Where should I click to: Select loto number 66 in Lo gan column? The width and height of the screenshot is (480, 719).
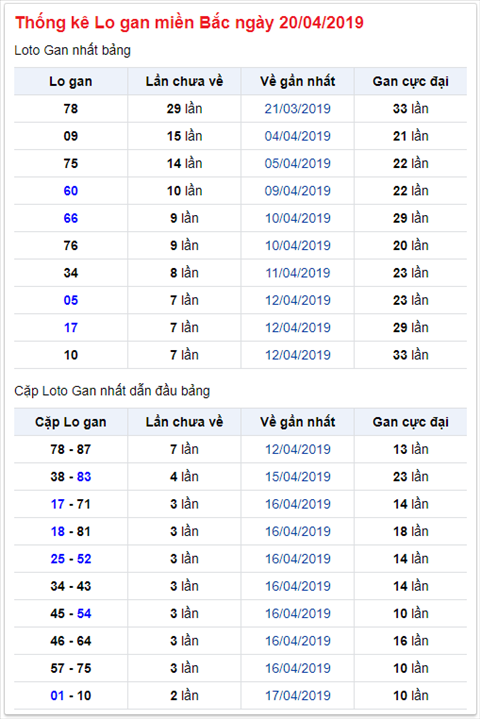point(71,218)
